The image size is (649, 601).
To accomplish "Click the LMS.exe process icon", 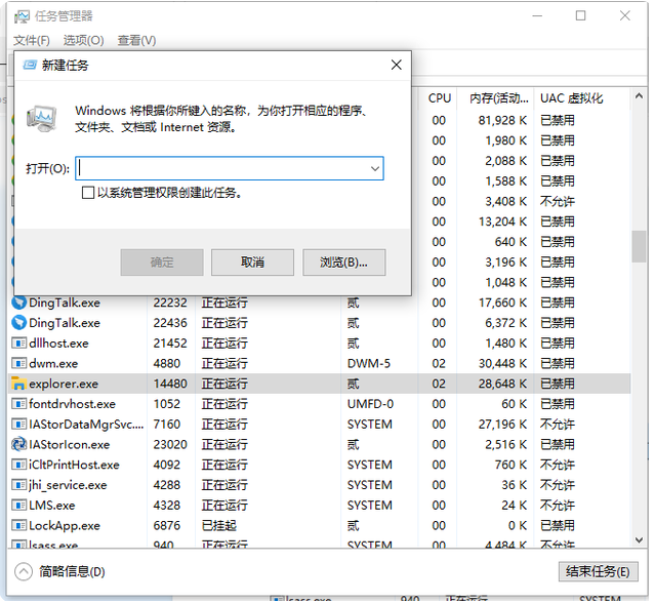I will [19, 505].
